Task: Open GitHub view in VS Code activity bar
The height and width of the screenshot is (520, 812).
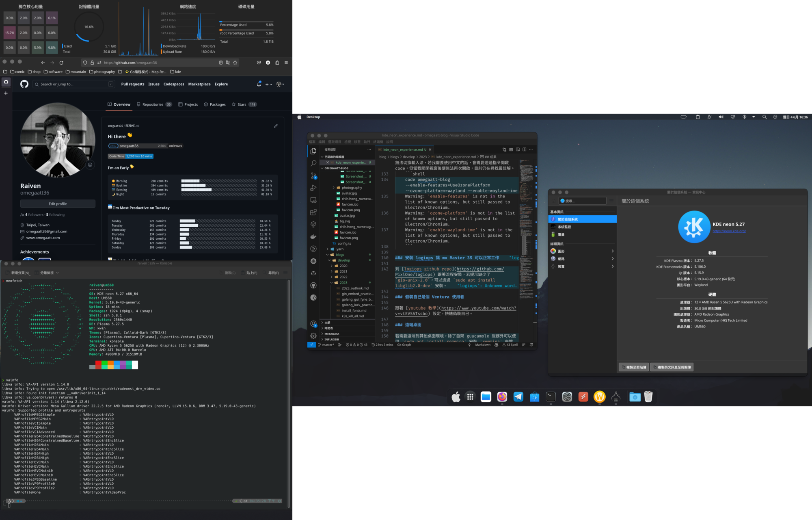Action: [x=313, y=285]
